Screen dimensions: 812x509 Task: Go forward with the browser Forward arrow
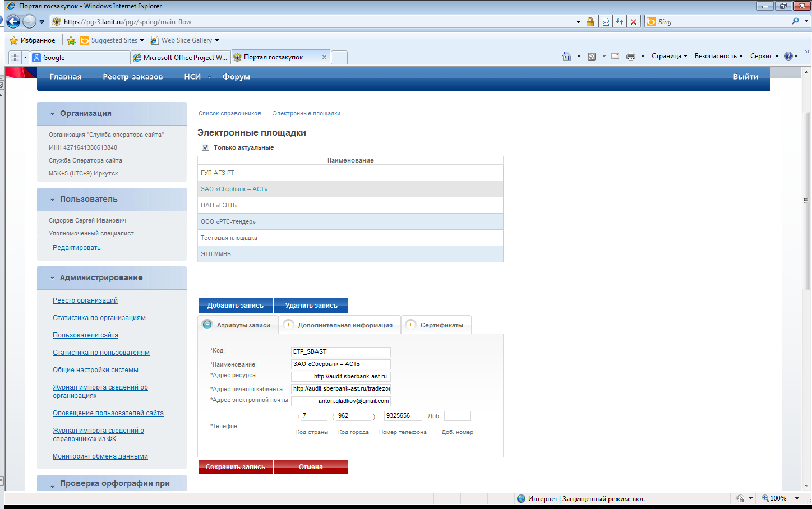(x=29, y=22)
